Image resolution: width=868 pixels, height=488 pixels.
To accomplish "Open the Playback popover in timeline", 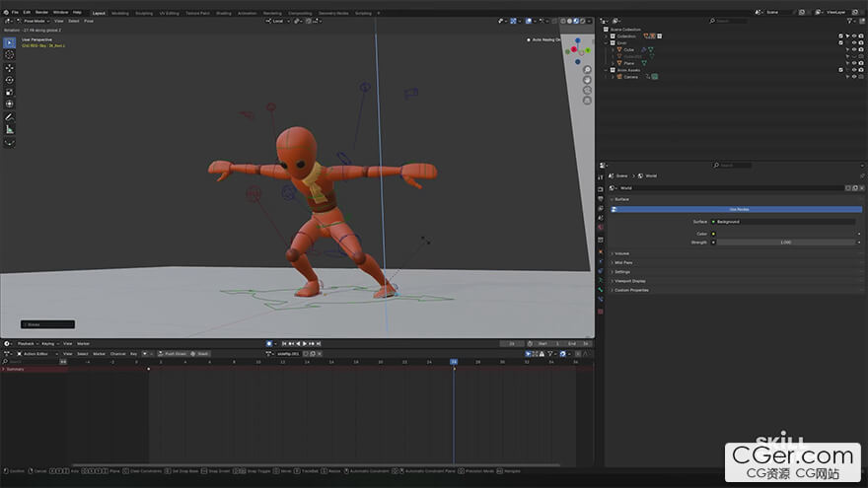I will pos(28,344).
